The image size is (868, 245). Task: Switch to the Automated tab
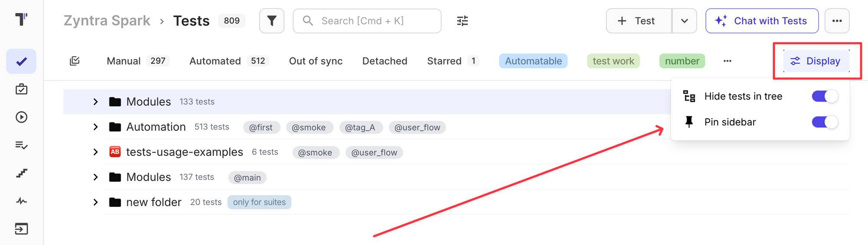coord(215,61)
